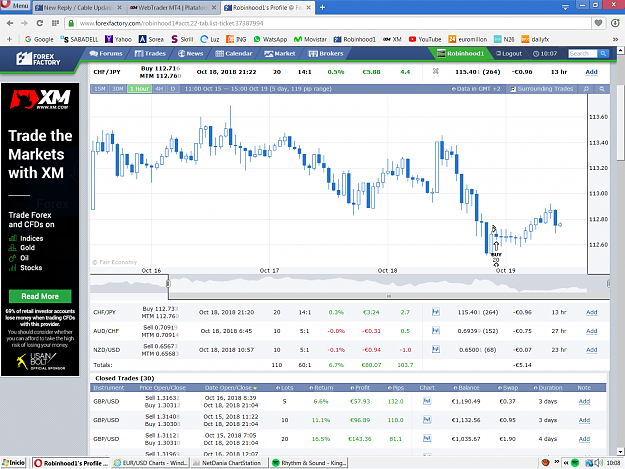The width and height of the screenshot is (625, 469).
Task: Open the Calendar menu
Action: click(x=234, y=53)
